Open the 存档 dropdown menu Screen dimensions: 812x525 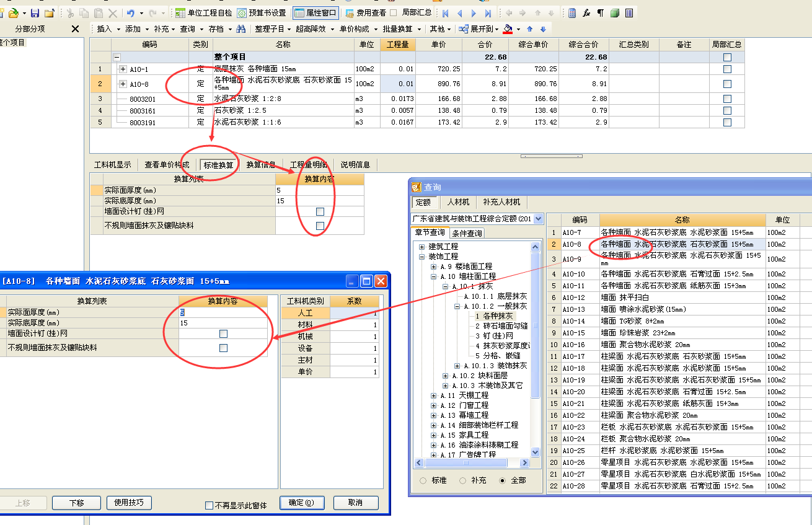click(x=219, y=29)
